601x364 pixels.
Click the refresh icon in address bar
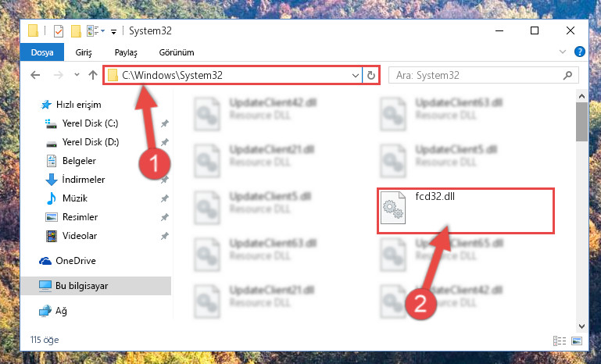click(x=370, y=75)
